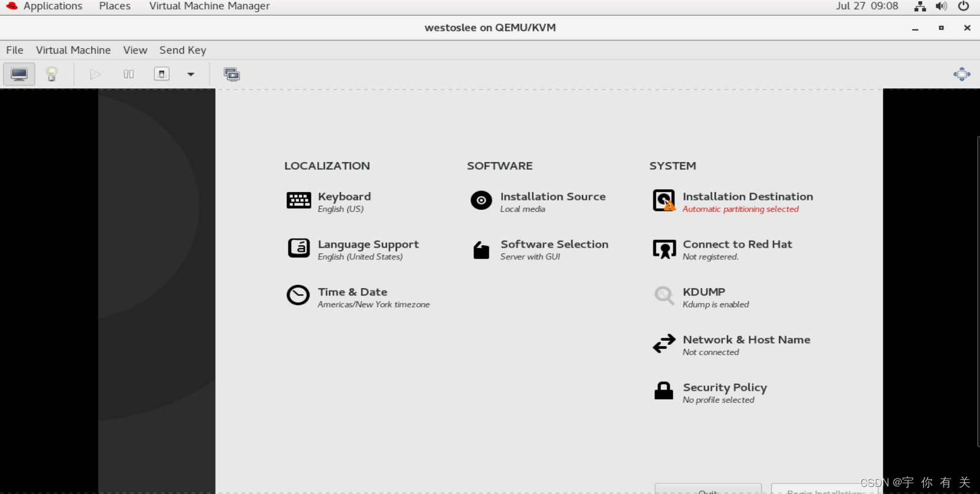This screenshot has width=980, height=494.
Task: Click the power icon in top bar
Action: tap(963, 6)
